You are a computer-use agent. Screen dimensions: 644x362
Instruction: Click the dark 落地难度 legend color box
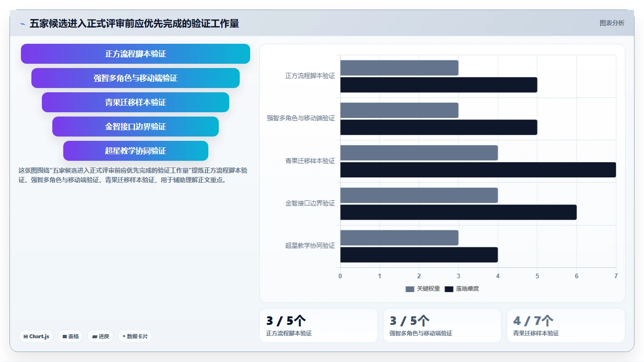[x=449, y=289]
